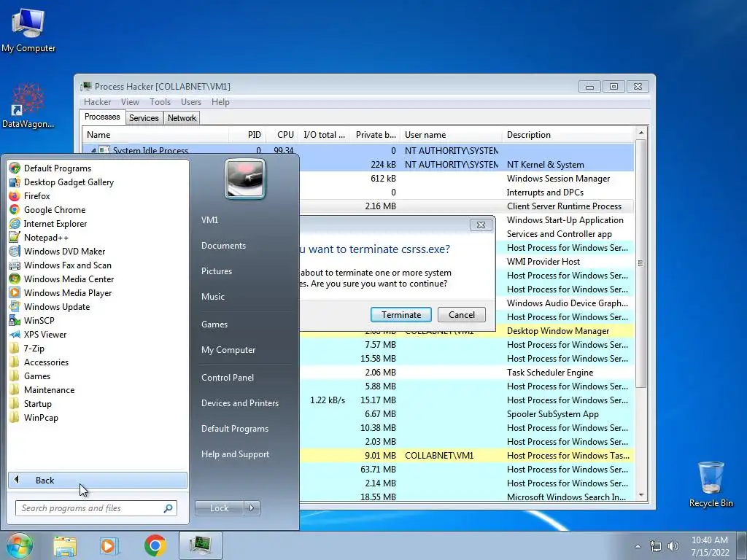
Task: Click Cancel in the terminate dialog
Action: (x=462, y=315)
